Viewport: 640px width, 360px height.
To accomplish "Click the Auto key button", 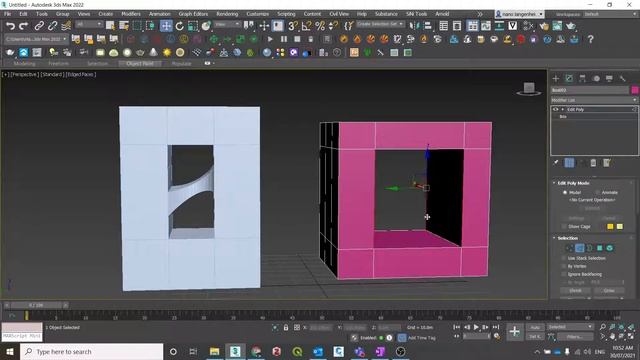I will [535, 327].
